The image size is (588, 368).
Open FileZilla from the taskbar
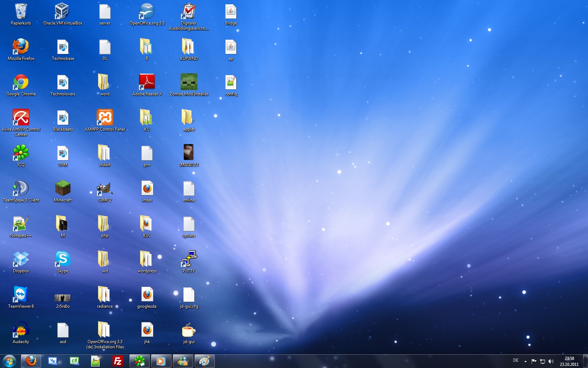[x=118, y=361]
